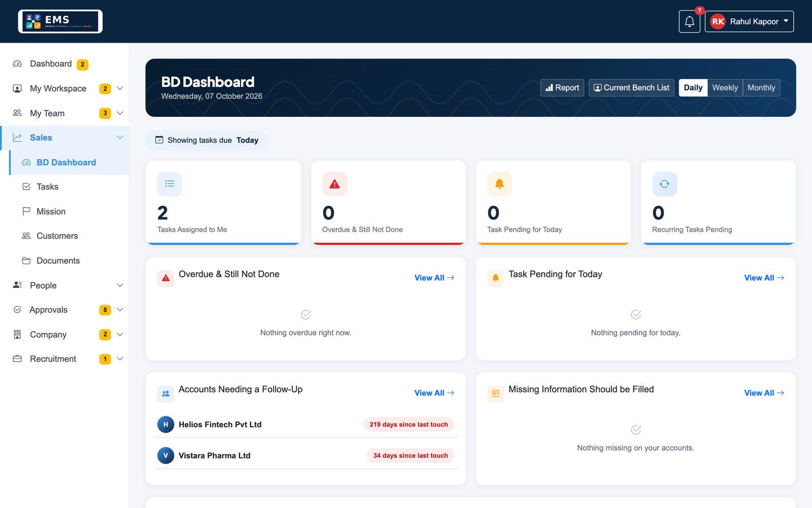Click the Helios Fintech H avatar

[165, 425]
